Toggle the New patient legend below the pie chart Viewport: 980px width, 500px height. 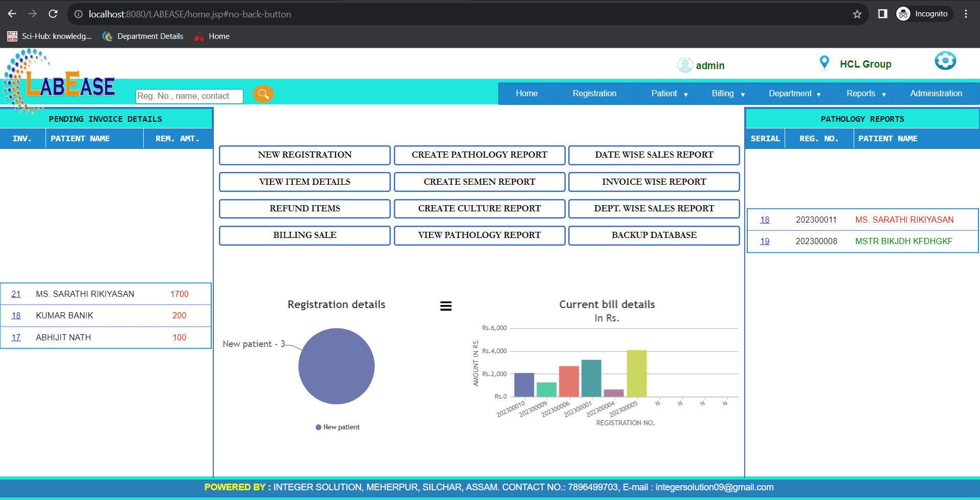click(x=338, y=427)
